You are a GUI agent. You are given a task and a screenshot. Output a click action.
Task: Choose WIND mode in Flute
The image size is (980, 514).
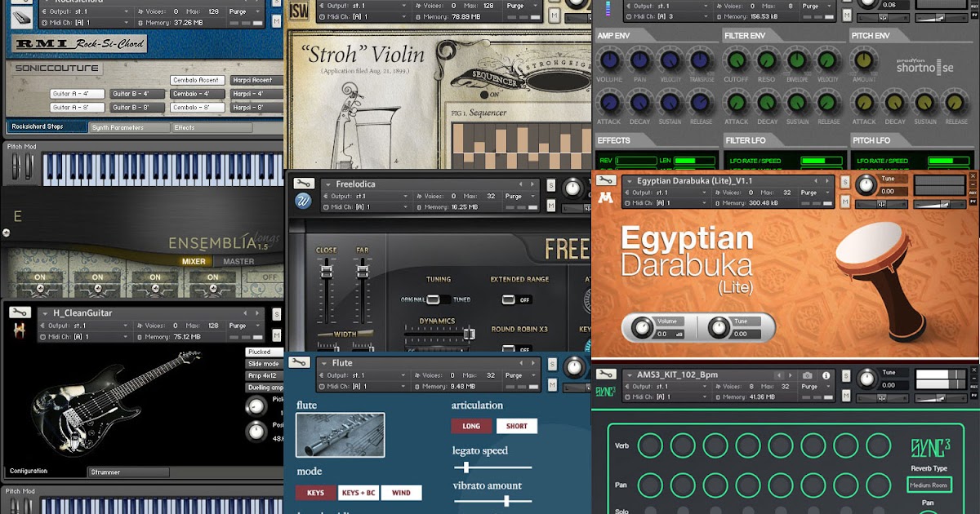[401, 493]
